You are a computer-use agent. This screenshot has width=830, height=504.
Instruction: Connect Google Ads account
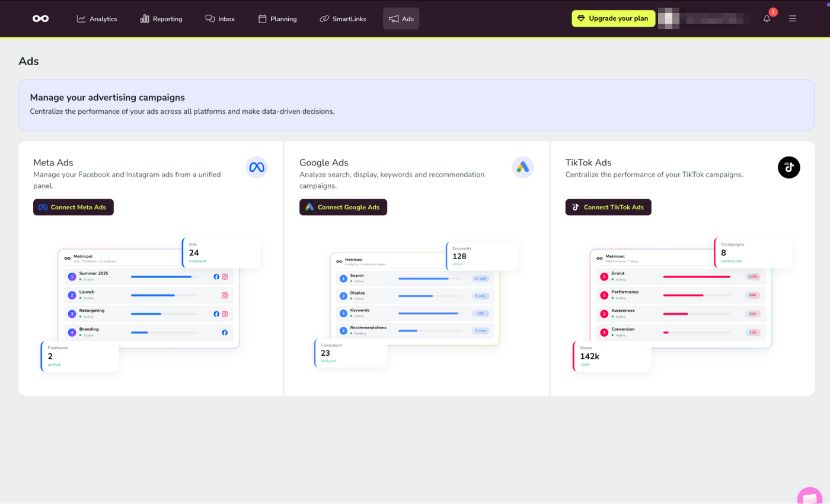(x=343, y=207)
